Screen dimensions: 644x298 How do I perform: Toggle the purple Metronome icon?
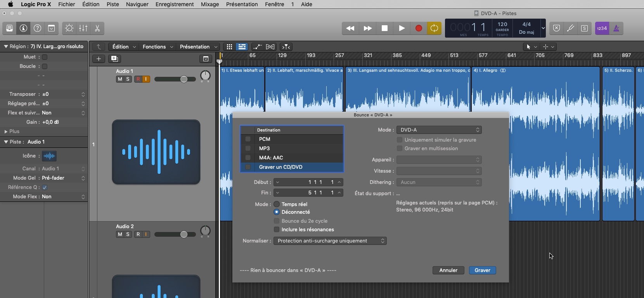click(x=616, y=28)
